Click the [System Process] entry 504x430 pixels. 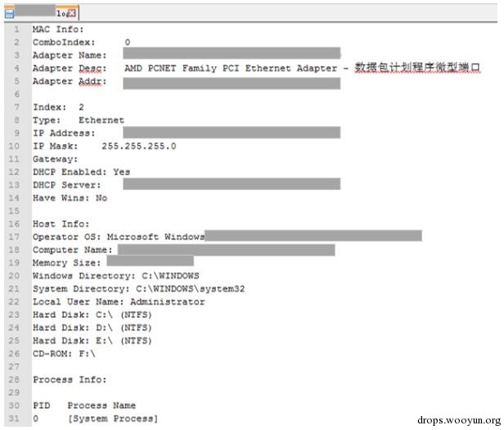click(x=113, y=419)
